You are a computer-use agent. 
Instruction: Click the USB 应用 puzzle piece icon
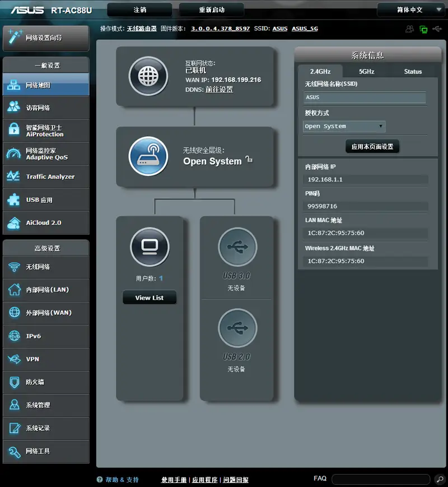[13, 200]
